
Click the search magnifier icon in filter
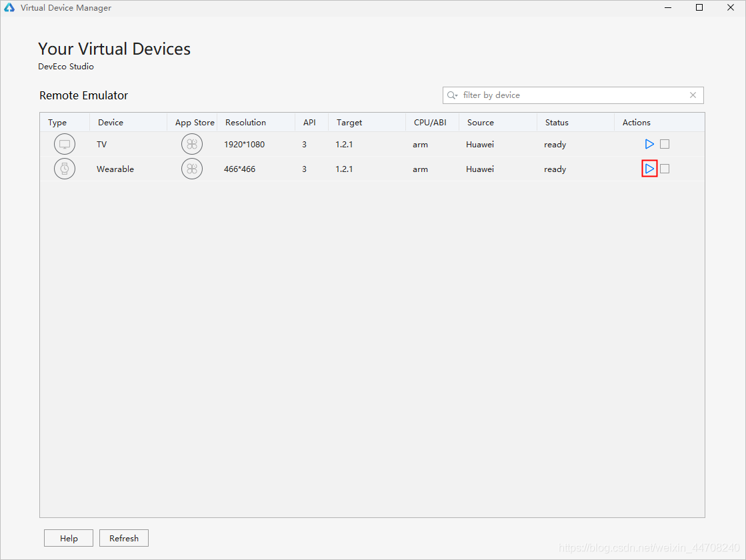coord(453,95)
